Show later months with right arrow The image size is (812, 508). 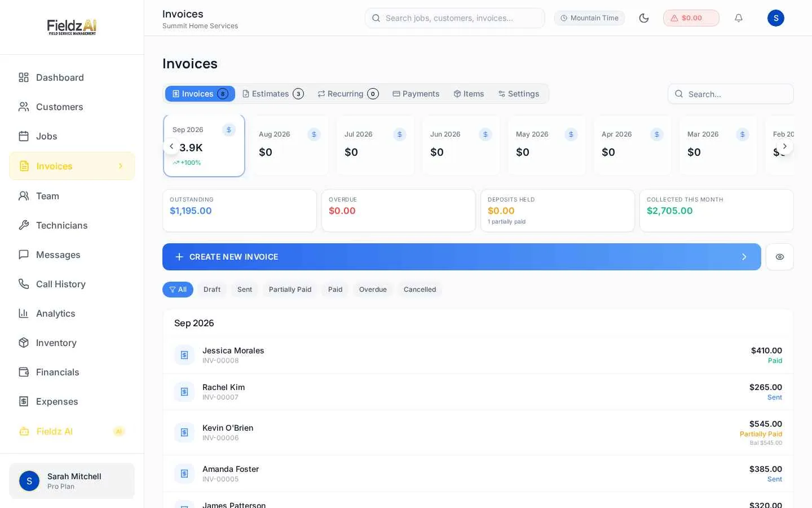[785, 146]
